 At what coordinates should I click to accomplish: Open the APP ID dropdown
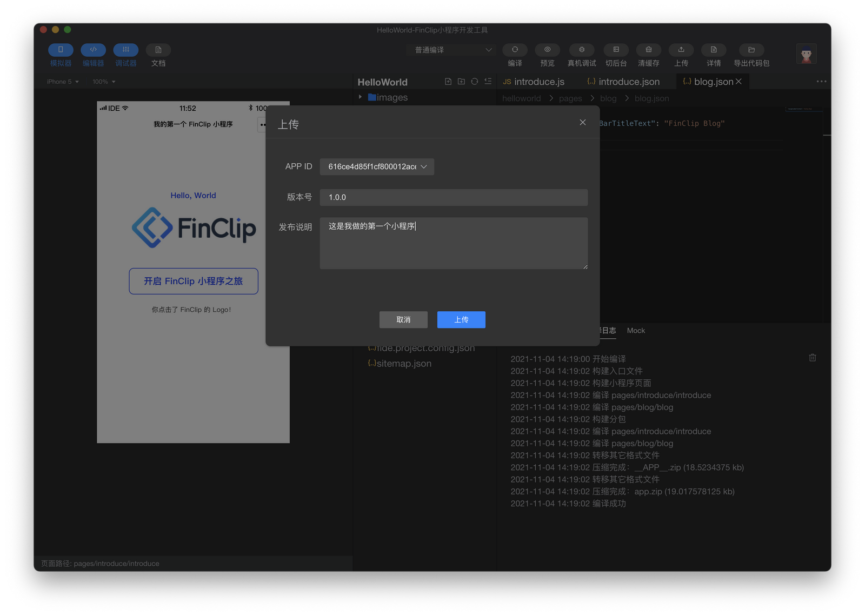pos(377,166)
